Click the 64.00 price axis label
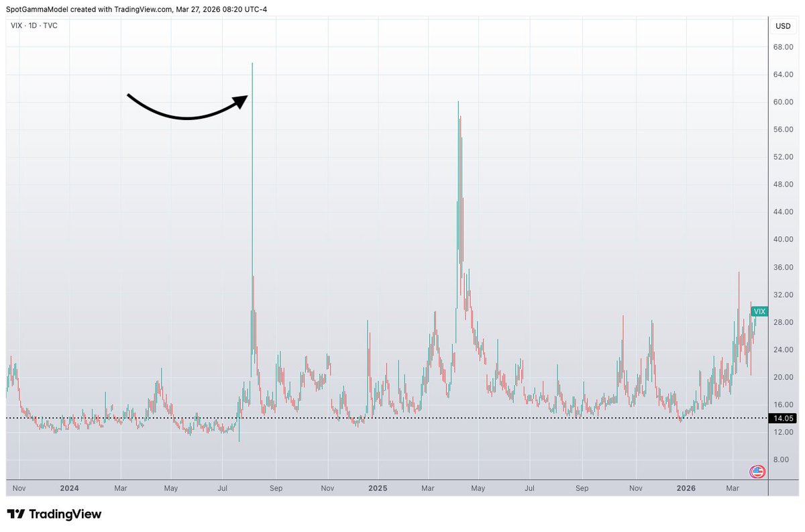The image size is (805, 532). (784, 74)
